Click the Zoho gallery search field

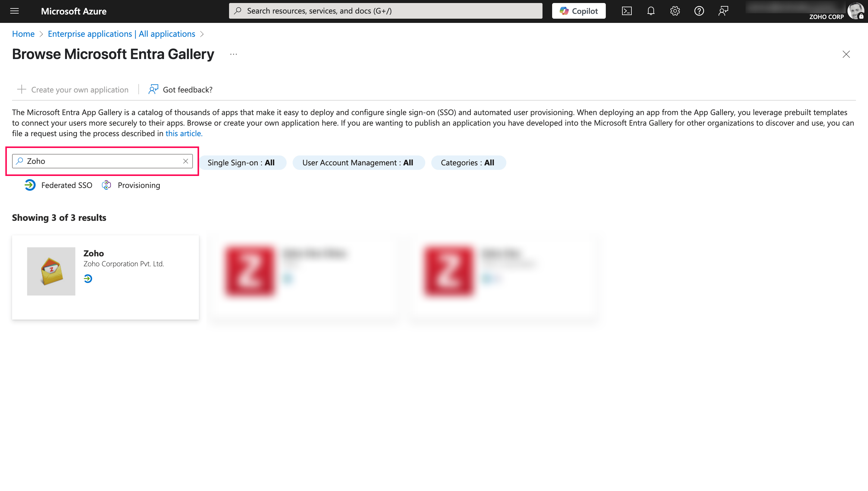101,161
